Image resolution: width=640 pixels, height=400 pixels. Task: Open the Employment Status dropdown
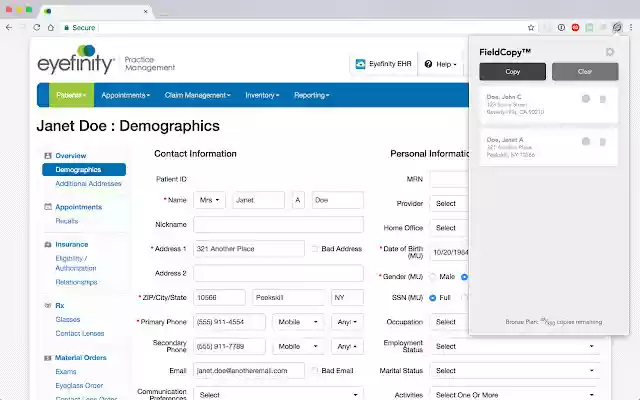pyautogui.click(x=515, y=346)
